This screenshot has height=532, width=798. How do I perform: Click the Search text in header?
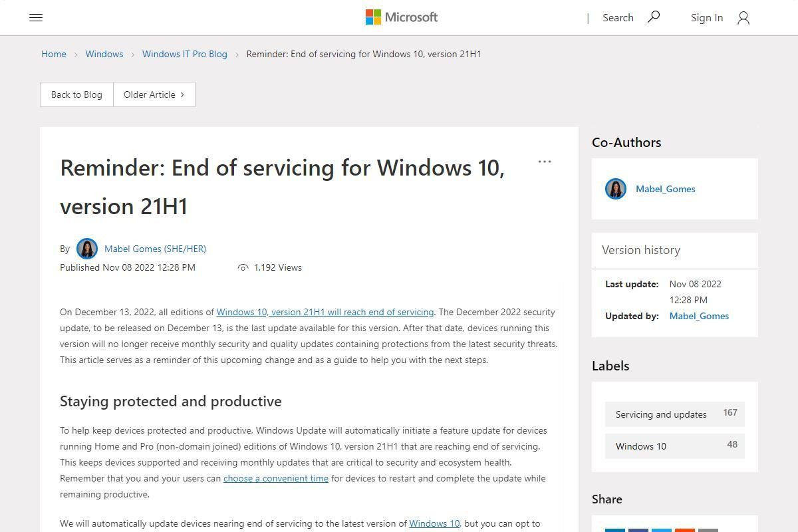618,18
